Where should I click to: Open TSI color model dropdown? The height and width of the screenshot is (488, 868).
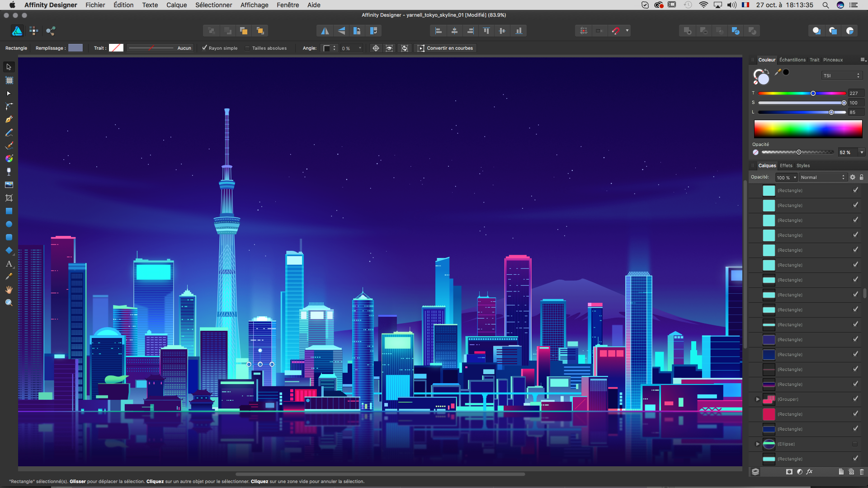[x=842, y=75]
